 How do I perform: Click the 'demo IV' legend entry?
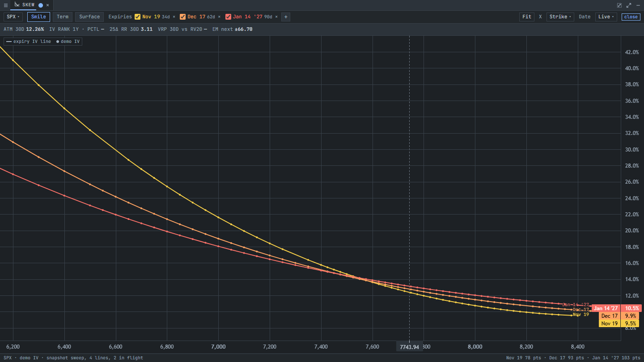68,42
